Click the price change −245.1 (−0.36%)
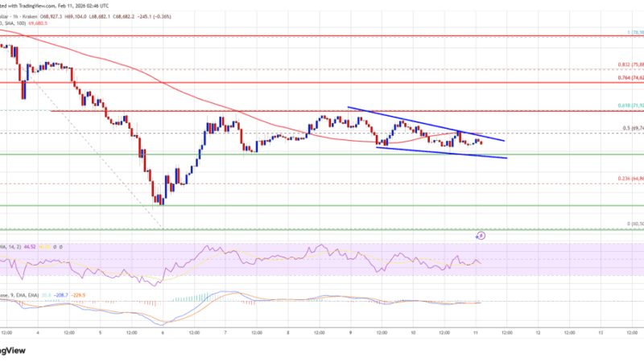The image size is (644, 362). 154,17
